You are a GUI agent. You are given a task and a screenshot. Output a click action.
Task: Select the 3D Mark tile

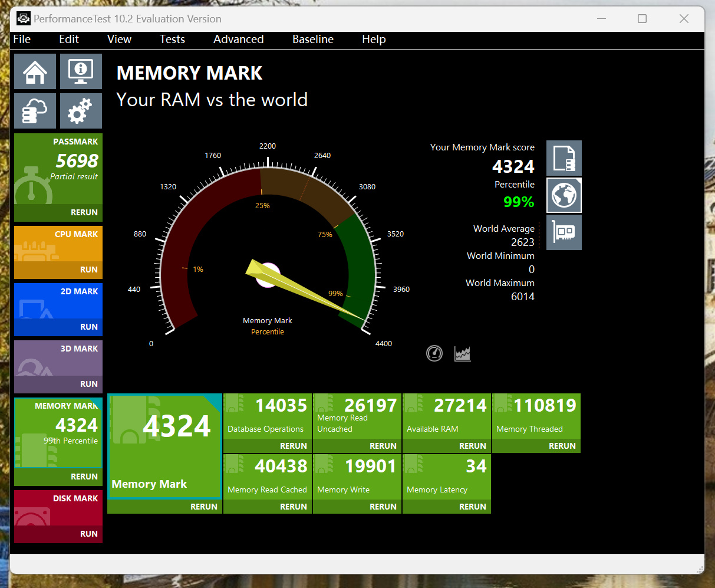(58, 358)
